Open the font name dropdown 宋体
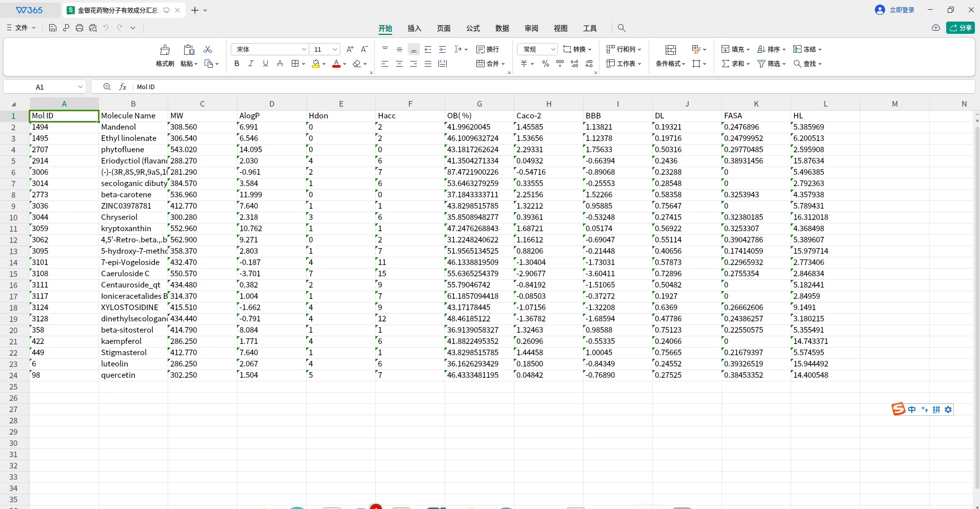 (304, 49)
